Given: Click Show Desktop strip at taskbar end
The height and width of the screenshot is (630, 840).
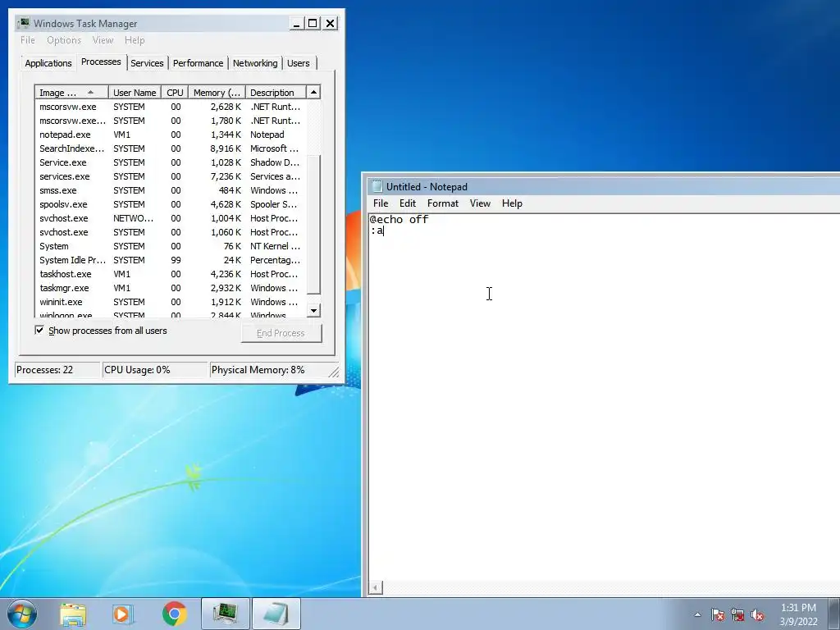Looking at the screenshot, I should pos(833,614).
